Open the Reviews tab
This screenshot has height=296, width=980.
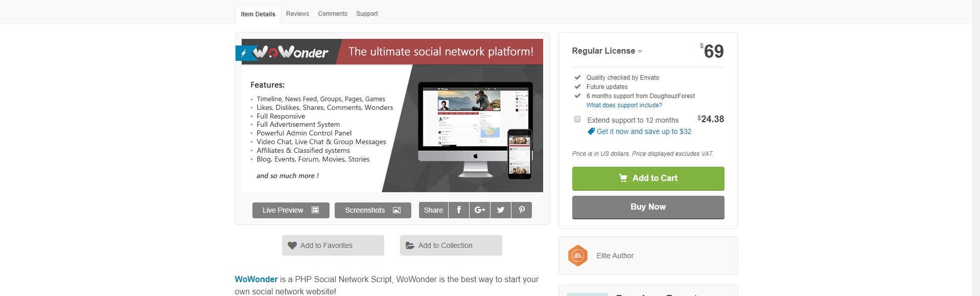click(x=297, y=14)
